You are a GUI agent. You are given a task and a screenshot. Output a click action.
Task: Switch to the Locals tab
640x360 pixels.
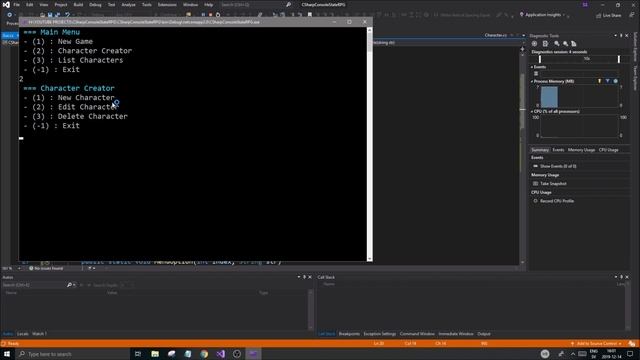tap(23, 334)
